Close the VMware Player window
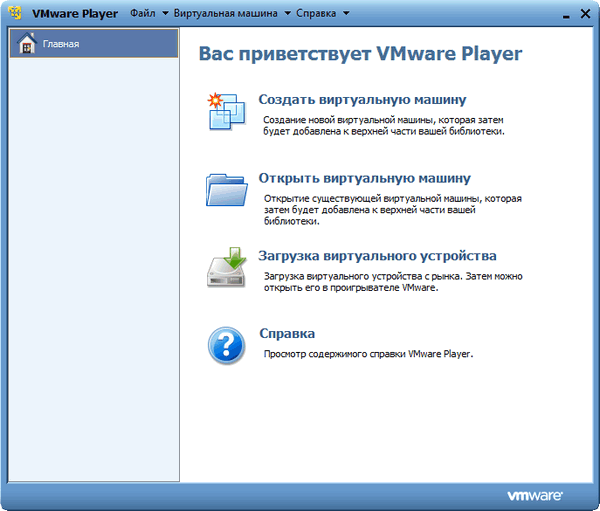The height and width of the screenshot is (511, 600). coord(585,14)
